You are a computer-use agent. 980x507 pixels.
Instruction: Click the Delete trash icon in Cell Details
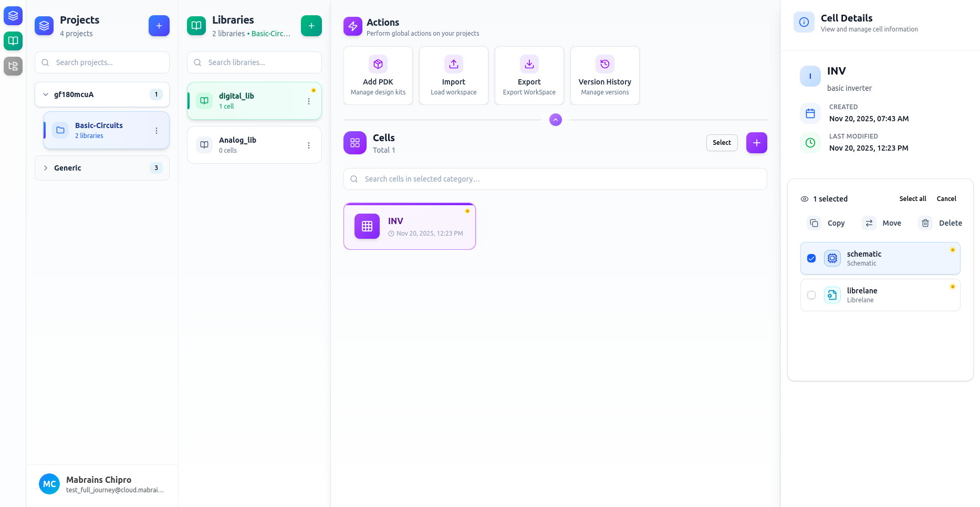tap(925, 223)
